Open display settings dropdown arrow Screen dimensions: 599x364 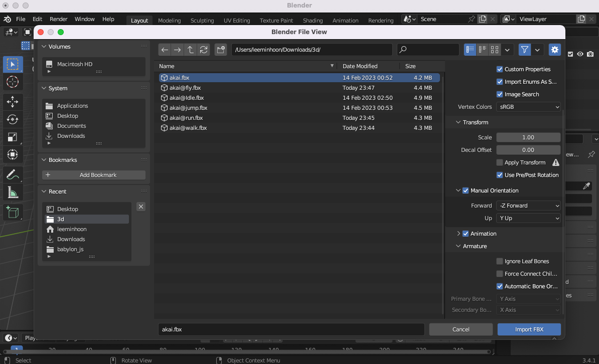(507, 50)
